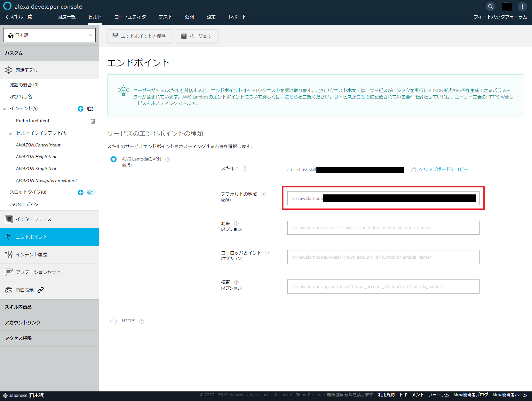This screenshot has height=401, width=532.
Task: Collapse the インテント(5) tree section
Action: point(4,109)
